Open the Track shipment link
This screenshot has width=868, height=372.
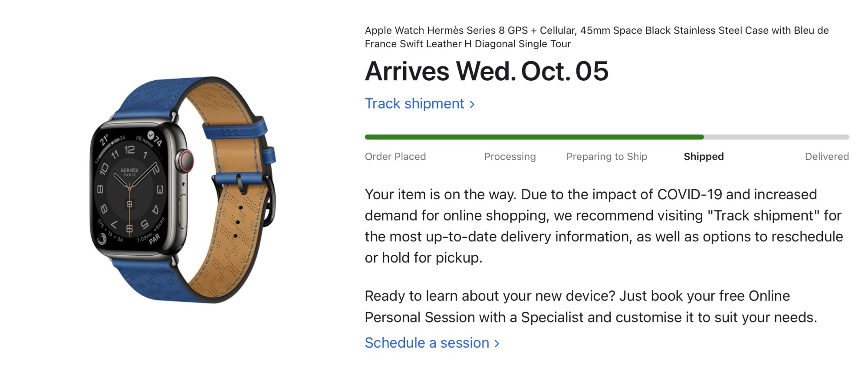click(414, 104)
